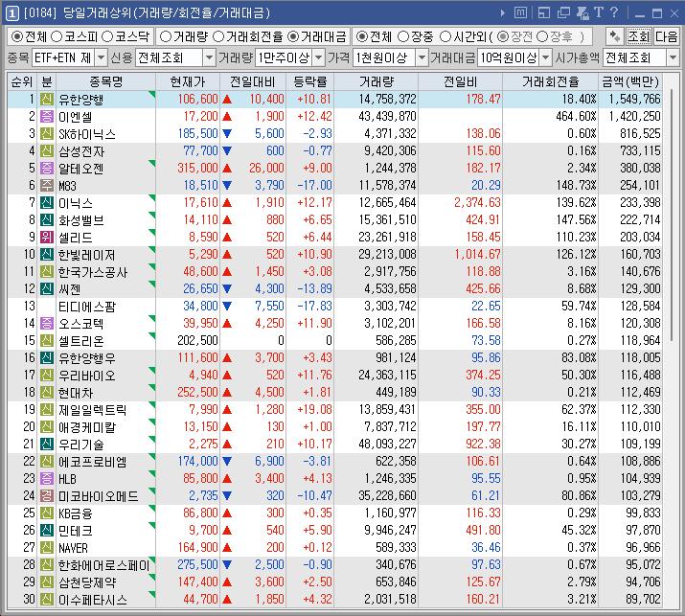The width and height of the screenshot is (685, 616).
Task: Click the 증 badge icon on 이엔셀 row
Action: point(47,117)
